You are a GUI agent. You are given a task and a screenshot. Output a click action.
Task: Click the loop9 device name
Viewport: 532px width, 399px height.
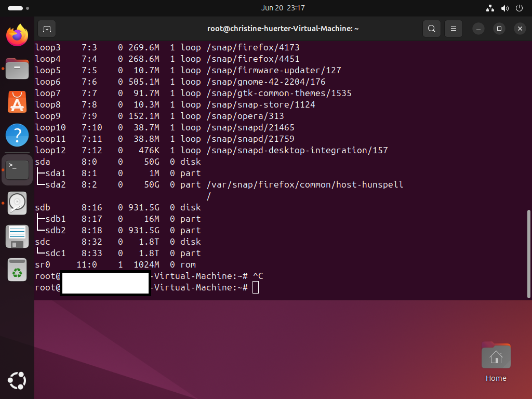47,116
